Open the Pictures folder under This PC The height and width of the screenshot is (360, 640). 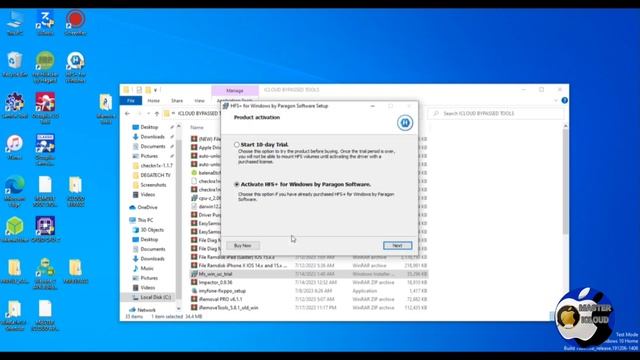click(x=149, y=278)
